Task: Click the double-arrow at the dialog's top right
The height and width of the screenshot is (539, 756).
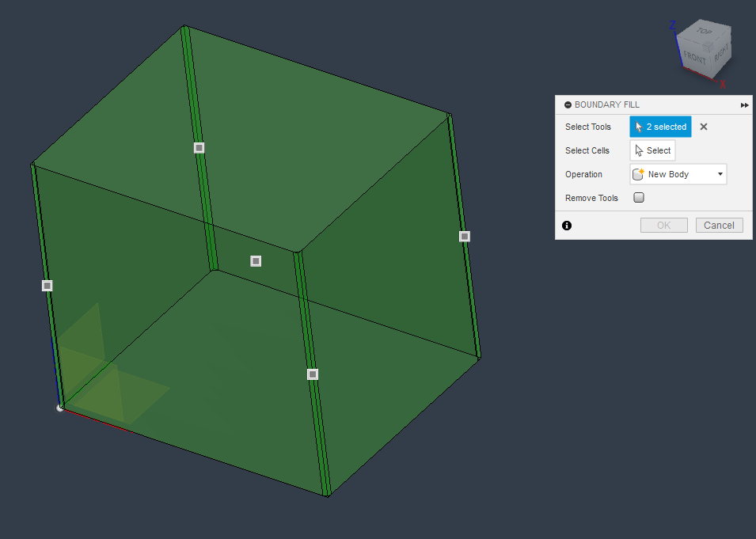Action: (743, 104)
